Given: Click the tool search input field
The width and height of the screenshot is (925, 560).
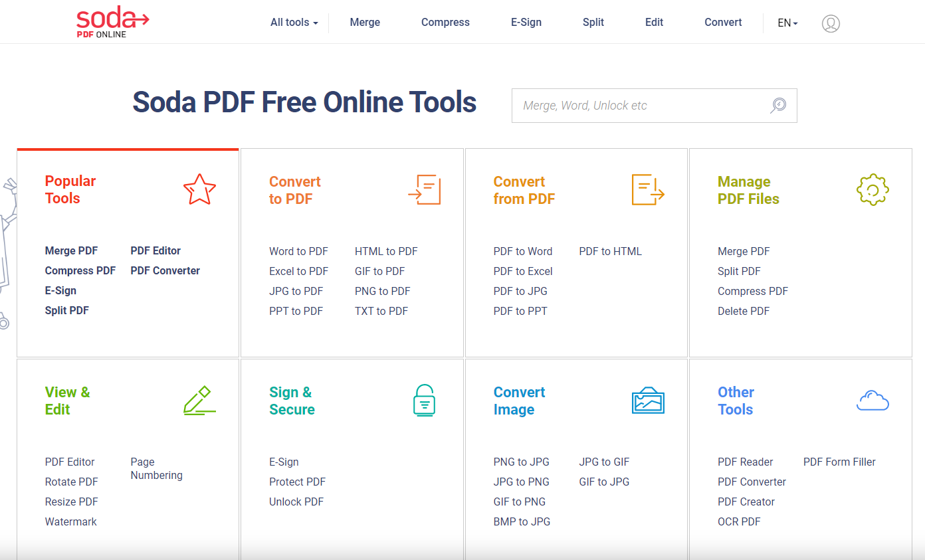Looking at the screenshot, I should point(638,105).
